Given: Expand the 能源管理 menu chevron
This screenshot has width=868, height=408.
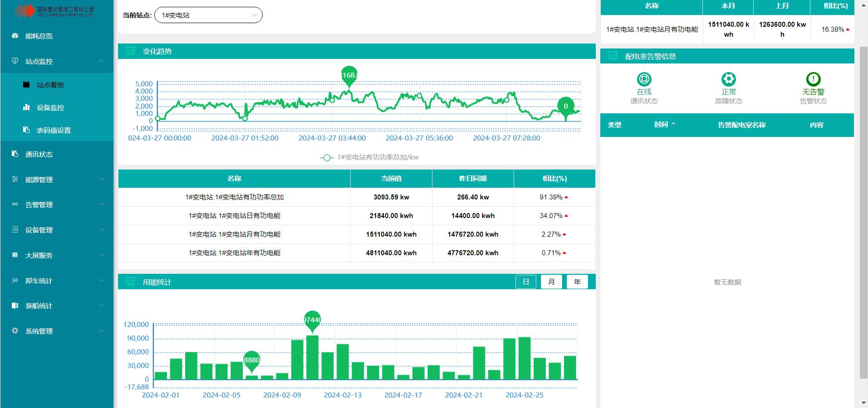Looking at the screenshot, I should [101, 180].
